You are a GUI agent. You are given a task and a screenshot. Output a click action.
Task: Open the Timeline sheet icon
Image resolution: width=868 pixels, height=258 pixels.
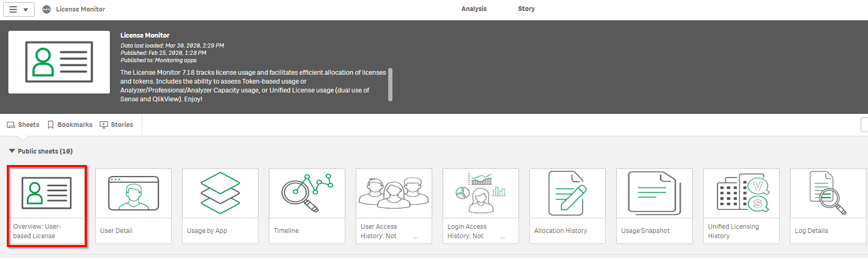[307, 193]
